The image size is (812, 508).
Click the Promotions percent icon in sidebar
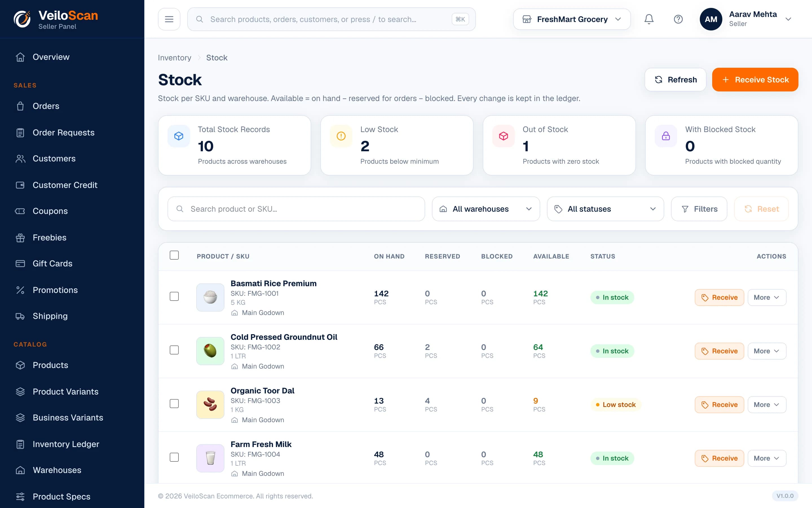click(x=21, y=290)
